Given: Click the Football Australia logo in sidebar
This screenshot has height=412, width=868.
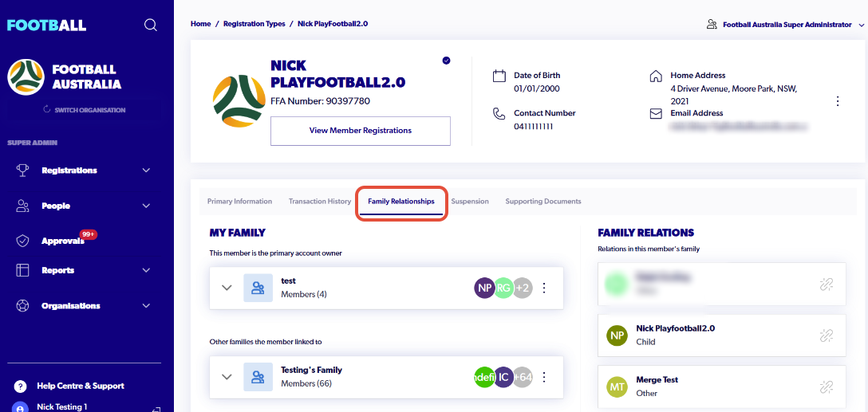Looking at the screenshot, I should [x=26, y=77].
